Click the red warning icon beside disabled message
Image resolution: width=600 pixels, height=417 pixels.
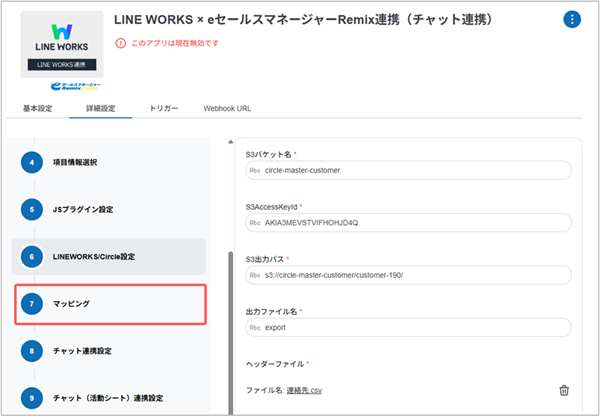(x=121, y=43)
